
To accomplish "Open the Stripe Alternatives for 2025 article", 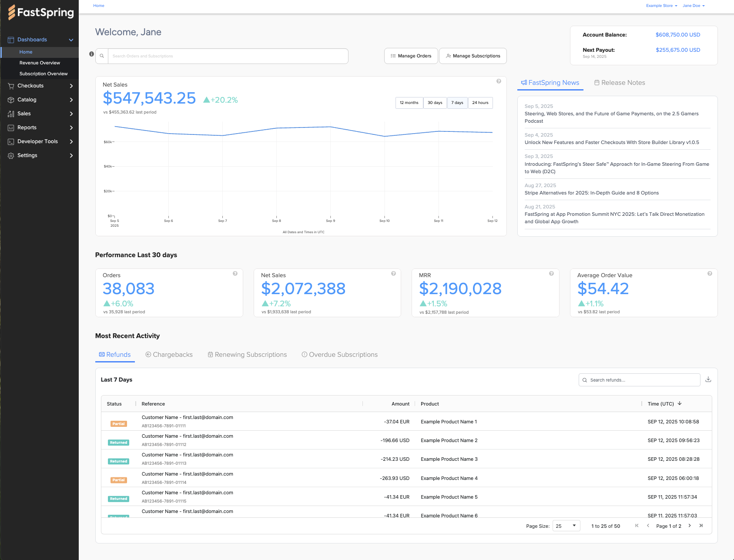I will 592,193.
